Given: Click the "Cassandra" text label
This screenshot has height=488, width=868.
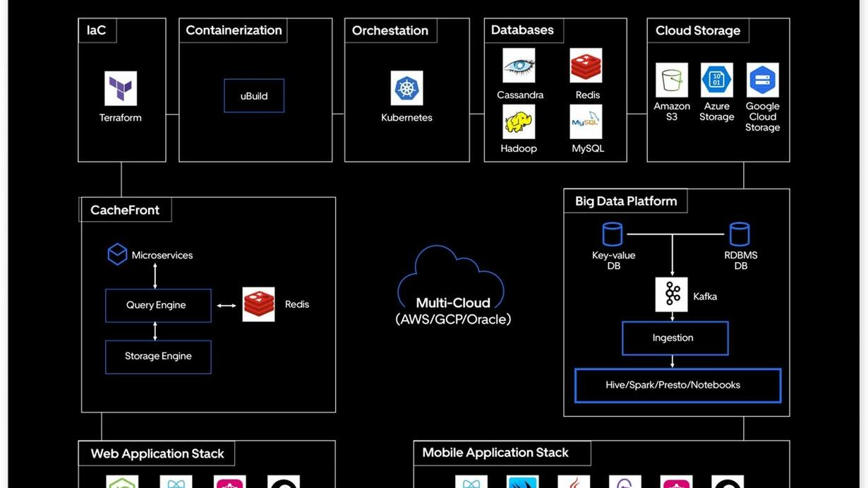Looking at the screenshot, I should pos(520,95).
